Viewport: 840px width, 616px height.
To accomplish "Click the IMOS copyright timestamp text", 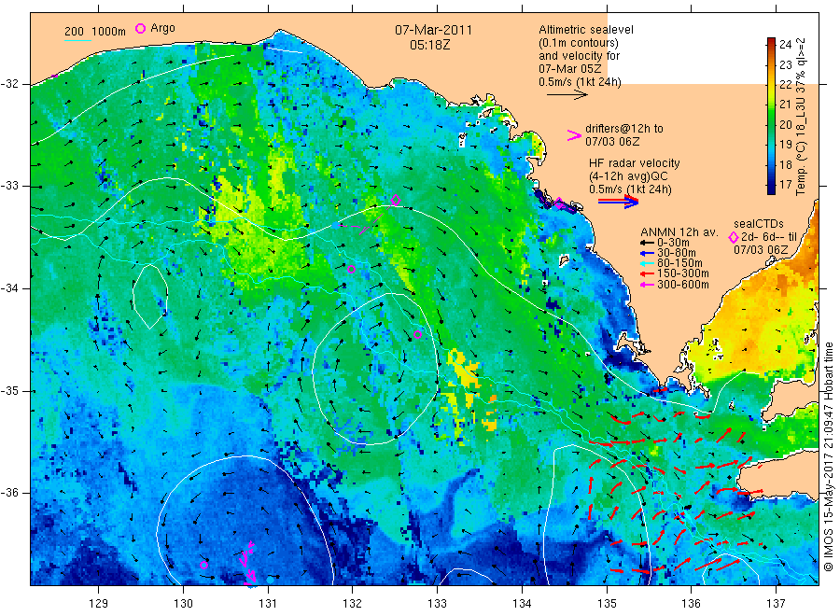I will point(828,457).
